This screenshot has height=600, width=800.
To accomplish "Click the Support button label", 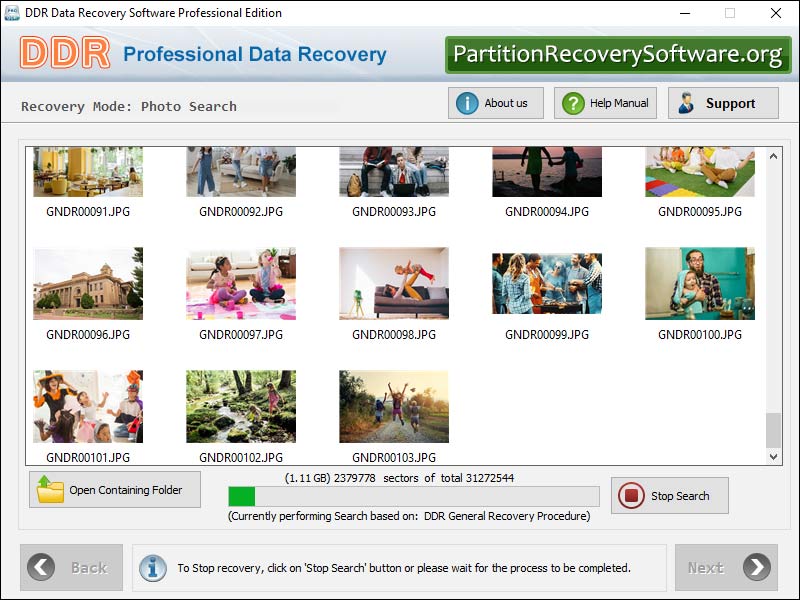I will point(730,104).
